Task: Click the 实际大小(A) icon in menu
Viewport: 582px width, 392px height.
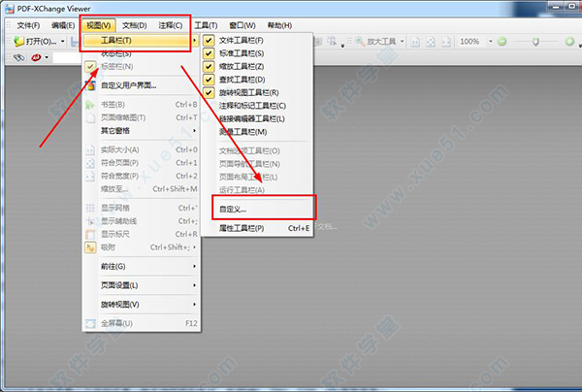Action: [x=90, y=149]
